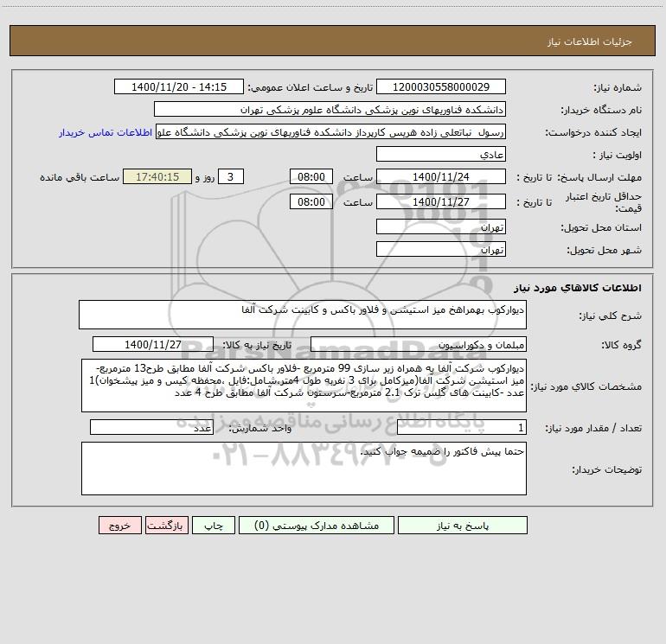This screenshot has width=666, height=644.
Task: Click the جزئیات اطلاعات نیاز header title
Action: click(590, 41)
